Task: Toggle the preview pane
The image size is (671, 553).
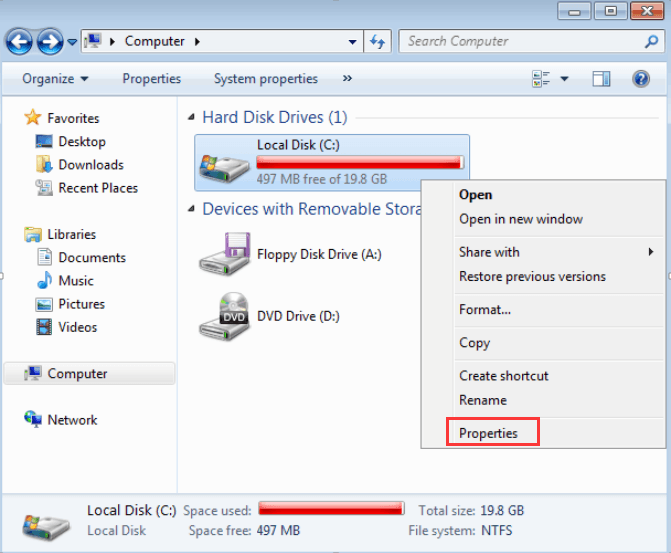Action: coord(601,79)
